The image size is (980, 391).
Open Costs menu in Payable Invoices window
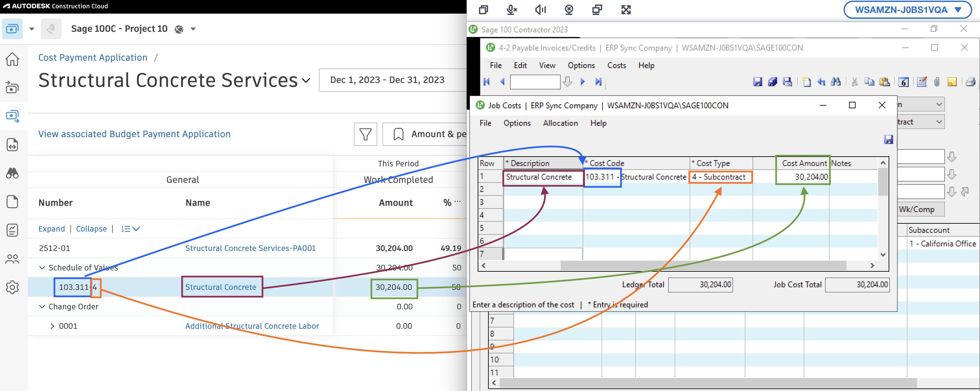coord(616,65)
